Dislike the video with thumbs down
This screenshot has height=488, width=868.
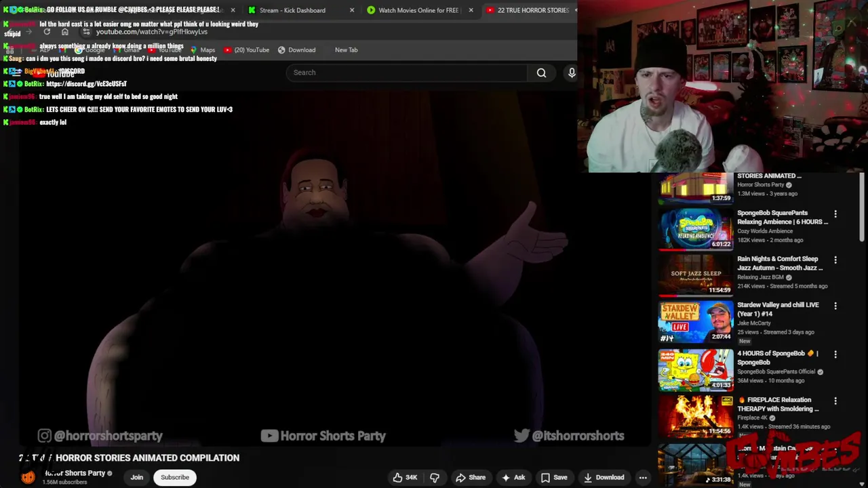pyautogui.click(x=435, y=477)
